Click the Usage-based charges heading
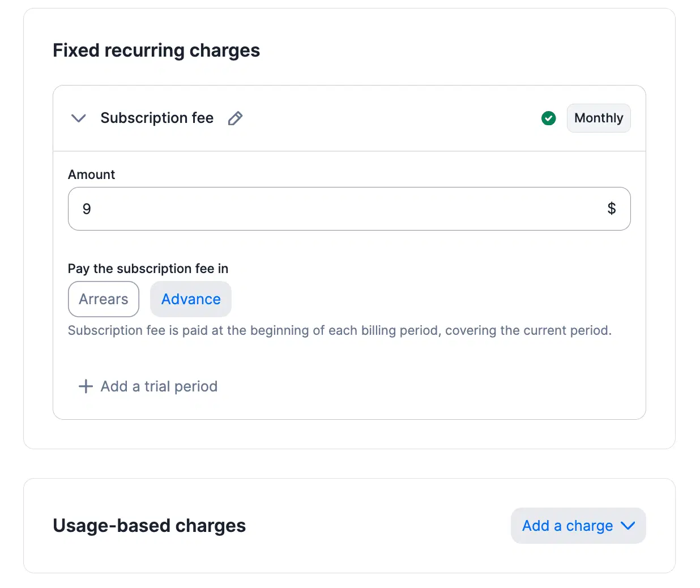 149,526
